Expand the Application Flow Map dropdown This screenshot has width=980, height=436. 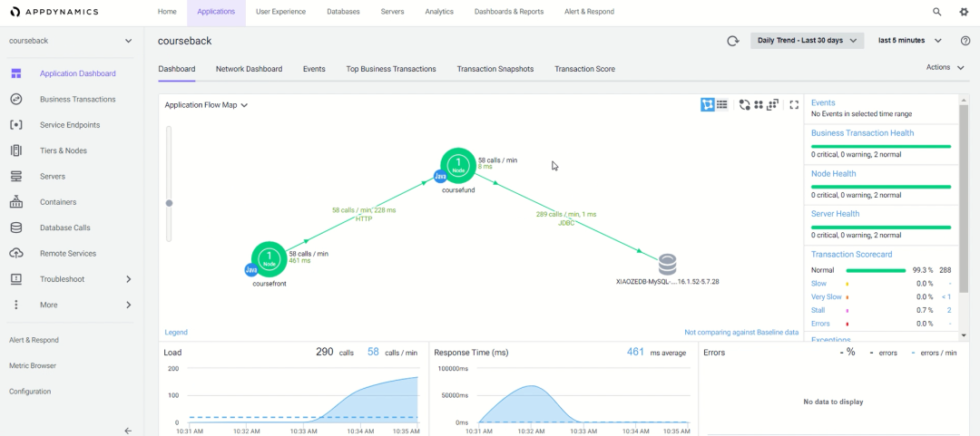pos(206,105)
